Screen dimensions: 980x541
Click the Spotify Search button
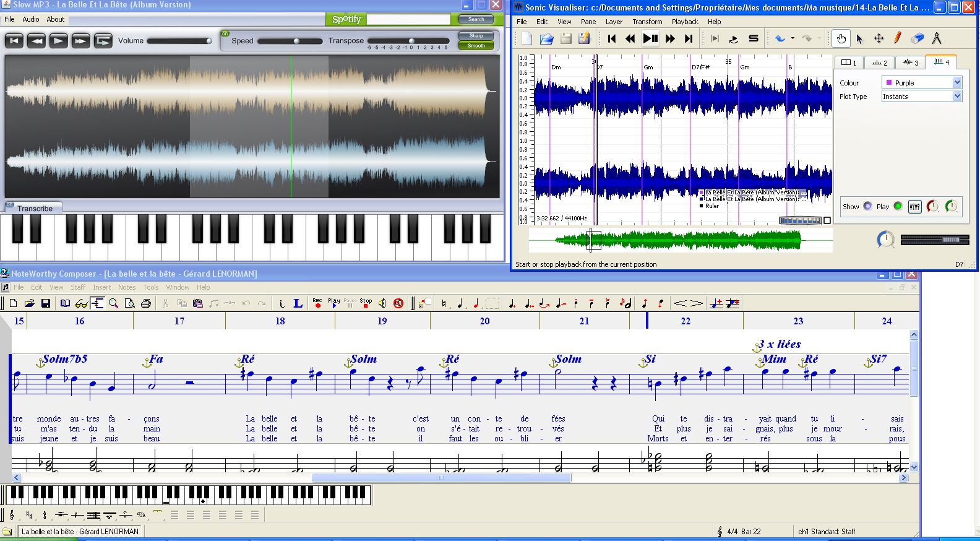(476, 19)
